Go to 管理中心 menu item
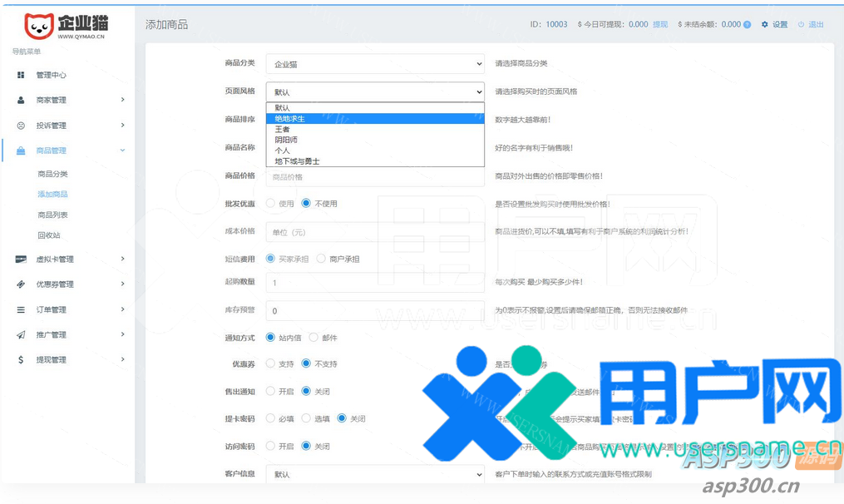Viewport: 844px width, 504px height. 51,75
